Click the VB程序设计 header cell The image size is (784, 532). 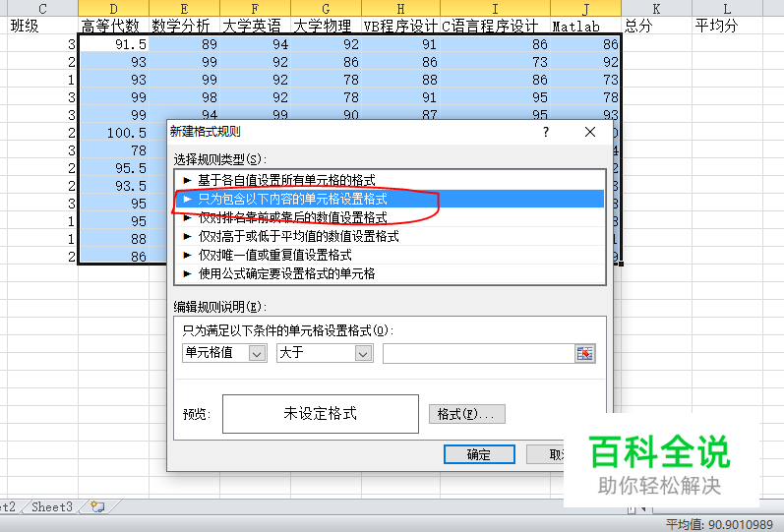click(x=400, y=26)
